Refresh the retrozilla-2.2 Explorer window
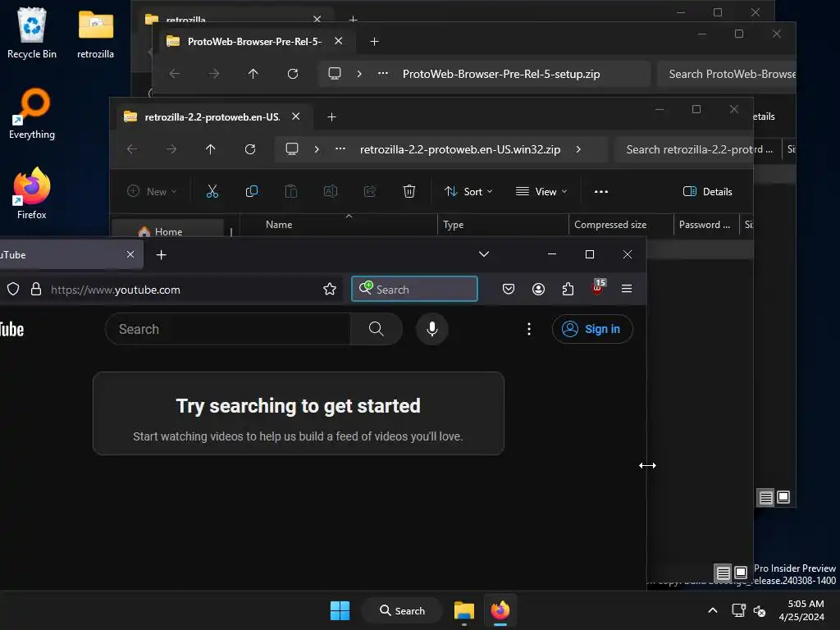The width and height of the screenshot is (840, 630). tap(250, 149)
